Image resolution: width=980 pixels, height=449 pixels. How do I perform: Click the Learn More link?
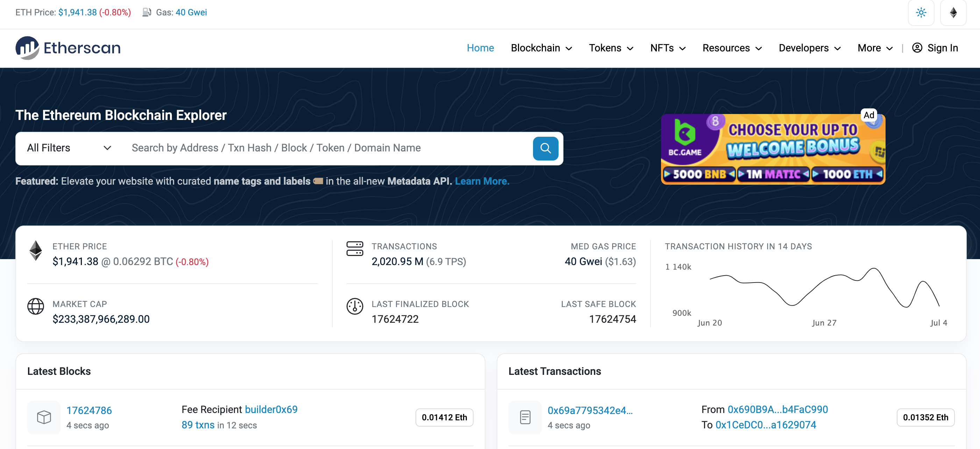(x=482, y=181)
